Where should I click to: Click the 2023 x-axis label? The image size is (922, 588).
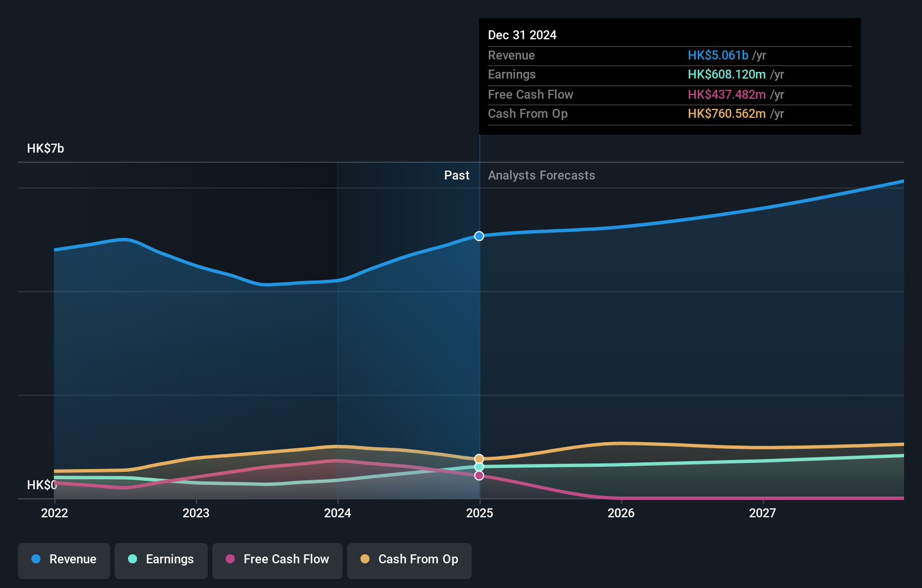pyautogui.click(x=196, y=513)
